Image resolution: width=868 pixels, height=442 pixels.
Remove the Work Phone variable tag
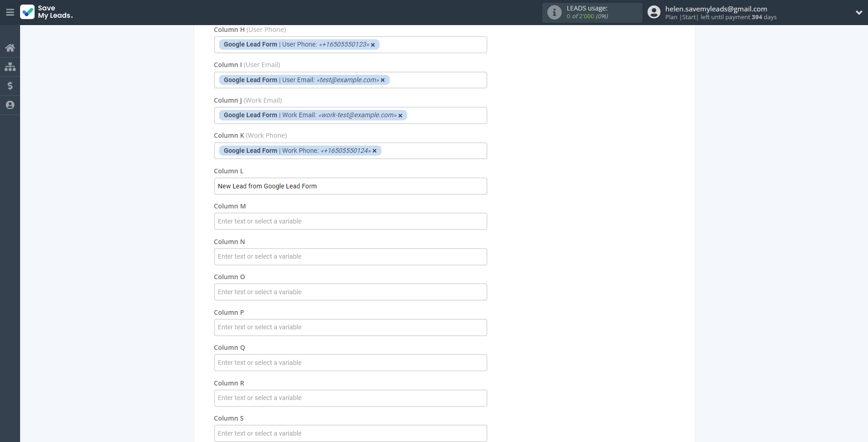375,151
